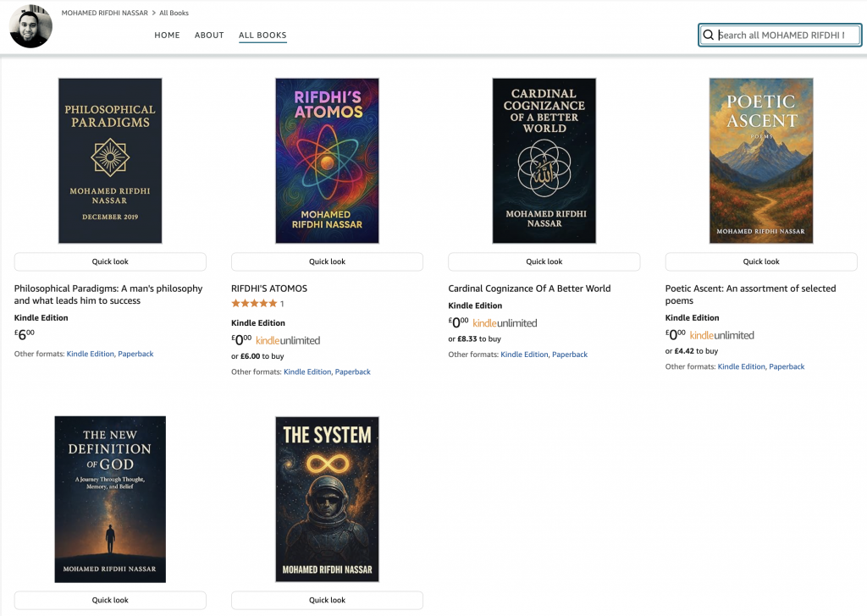Open Philosophical Paradigms book cover
The width and height of the screenshot is (867, 616).
pos(110,161)
